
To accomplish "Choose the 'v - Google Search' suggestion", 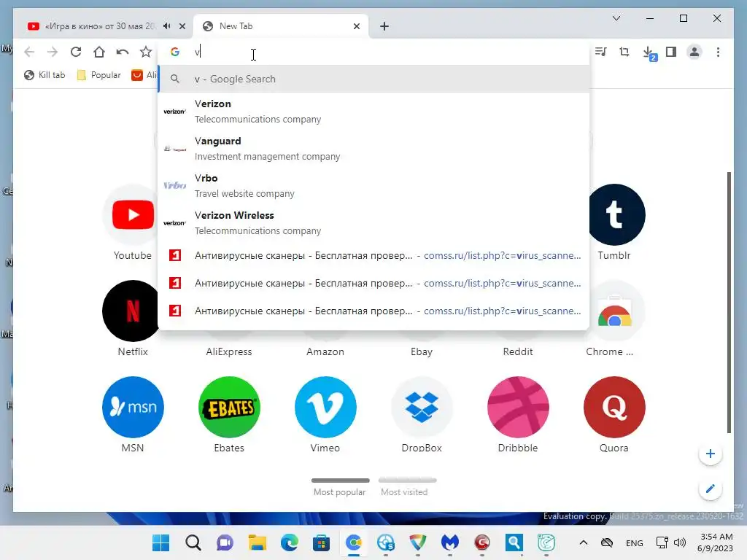I will (374, 79).
